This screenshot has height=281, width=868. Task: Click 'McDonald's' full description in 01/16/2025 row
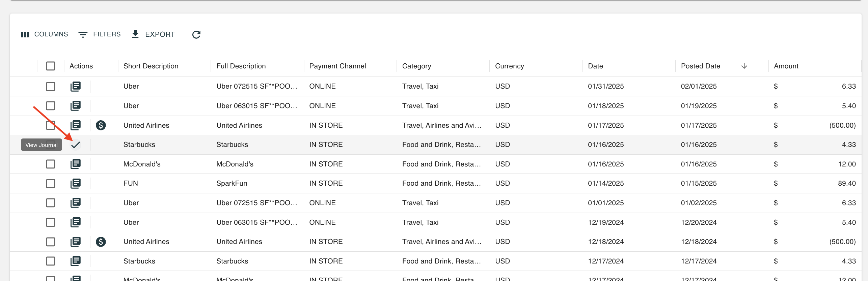pyautogui.click(x=235, y=164)
